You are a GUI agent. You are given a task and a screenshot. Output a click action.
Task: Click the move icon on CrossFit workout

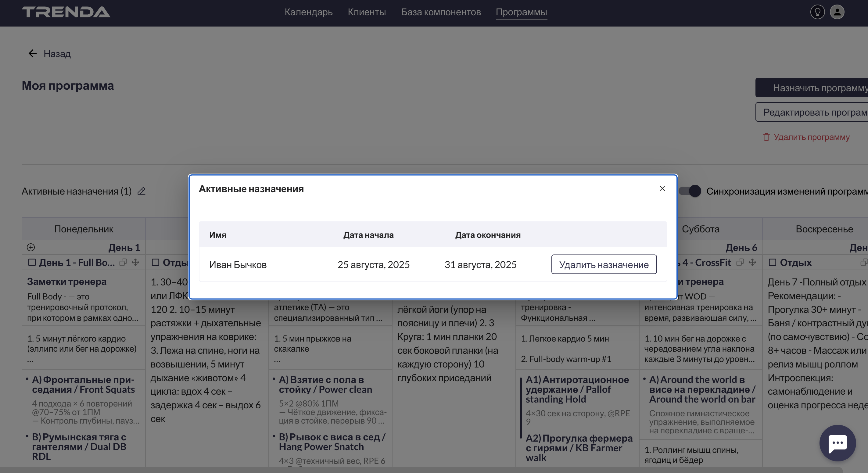[x=752, y=263]
